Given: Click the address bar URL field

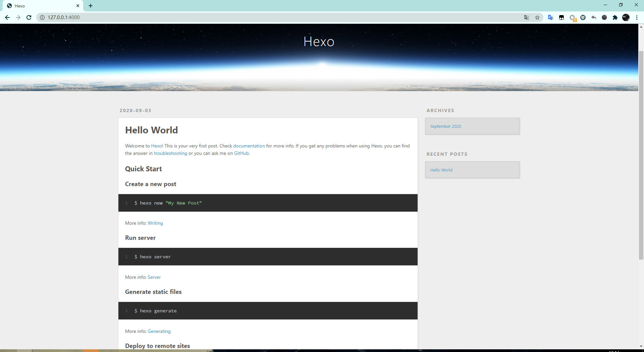Looking at the screenshot, I should pyautogui.click(x=268, y=17).
